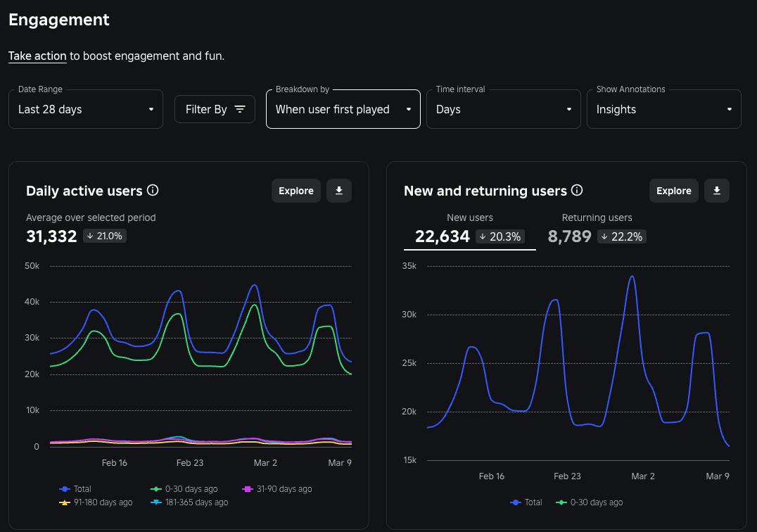This screenshot has width=757, height=532.
Task: Click the filter lines icon in Filter By
Action: coord(240,109)
